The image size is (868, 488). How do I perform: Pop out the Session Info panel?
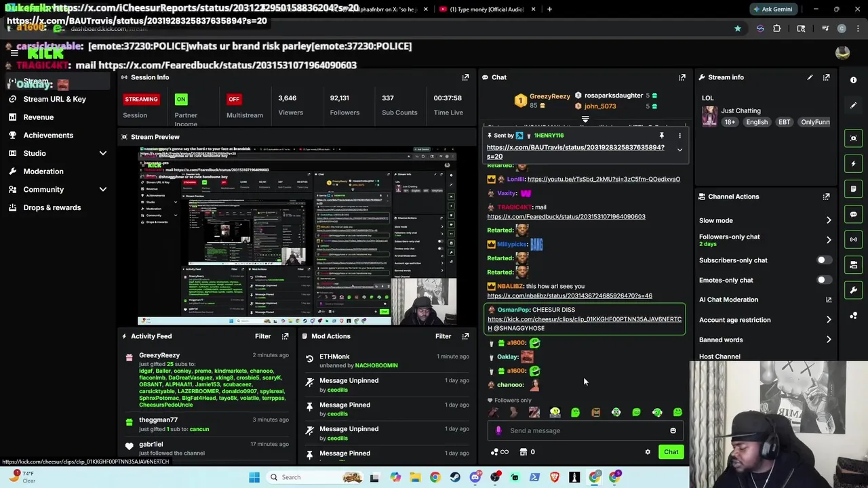(465, 77)
